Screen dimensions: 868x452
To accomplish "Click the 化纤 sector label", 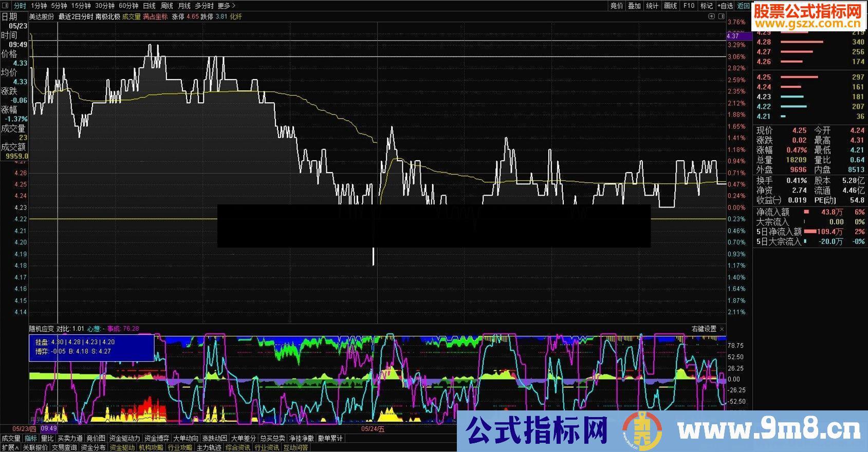I will click(236, 16).
